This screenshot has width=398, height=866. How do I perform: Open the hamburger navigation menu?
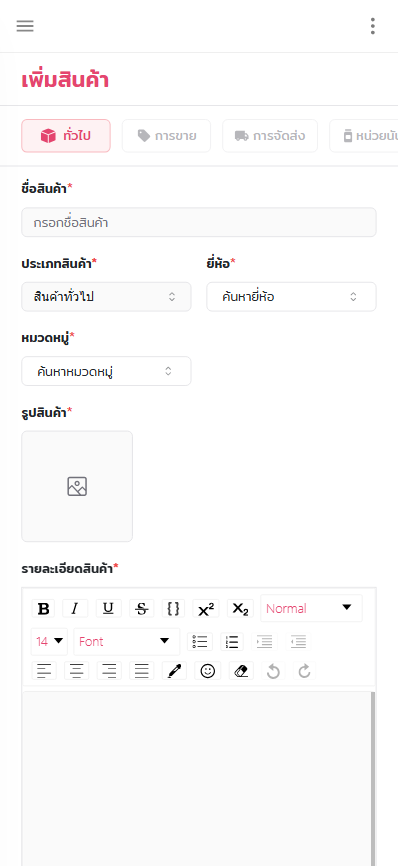click(x=25, y=26)
